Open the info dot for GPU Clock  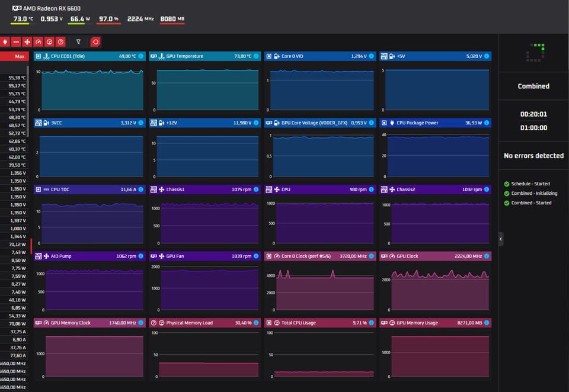point(487,256)
